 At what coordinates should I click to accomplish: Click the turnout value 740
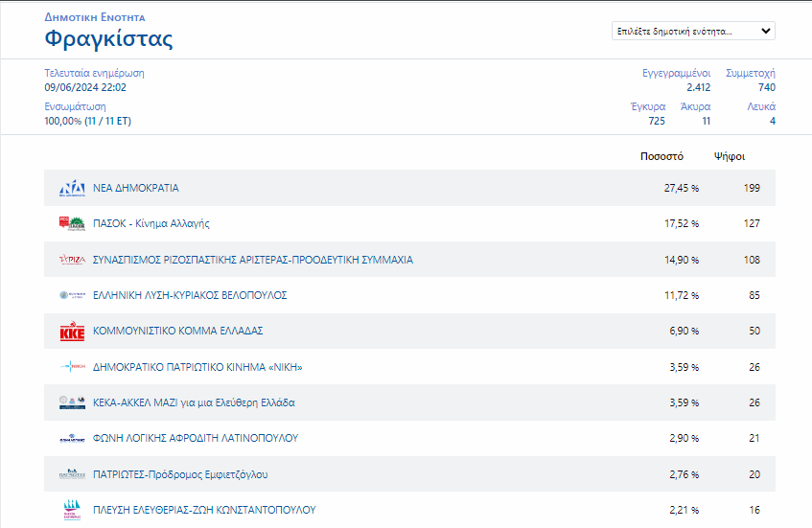(x=767, y=87)
